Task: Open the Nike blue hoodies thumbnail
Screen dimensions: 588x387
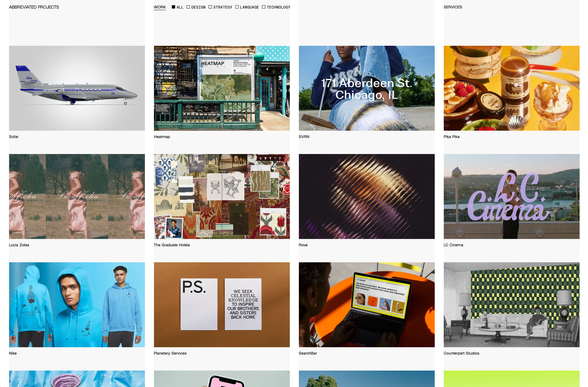Action: click(77, 304)
